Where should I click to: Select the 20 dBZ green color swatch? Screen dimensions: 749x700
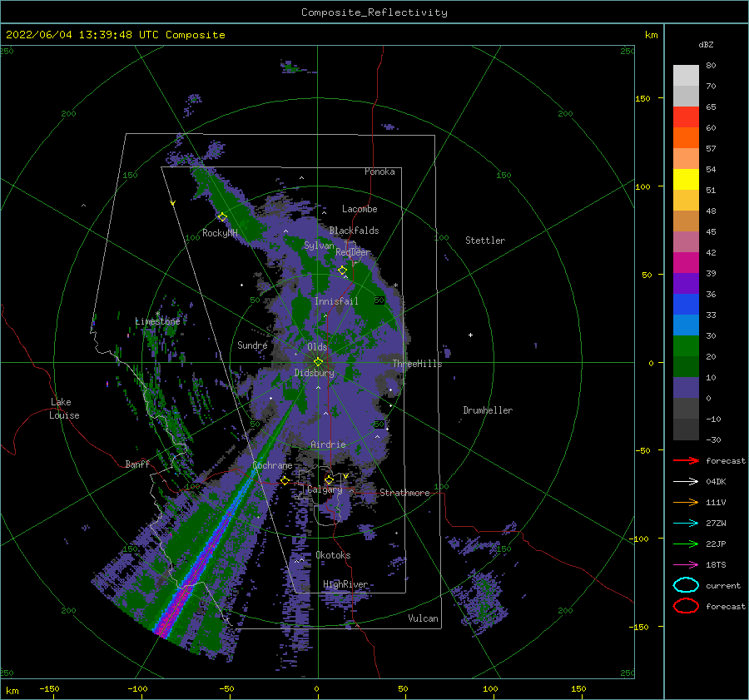click(686, 346)
